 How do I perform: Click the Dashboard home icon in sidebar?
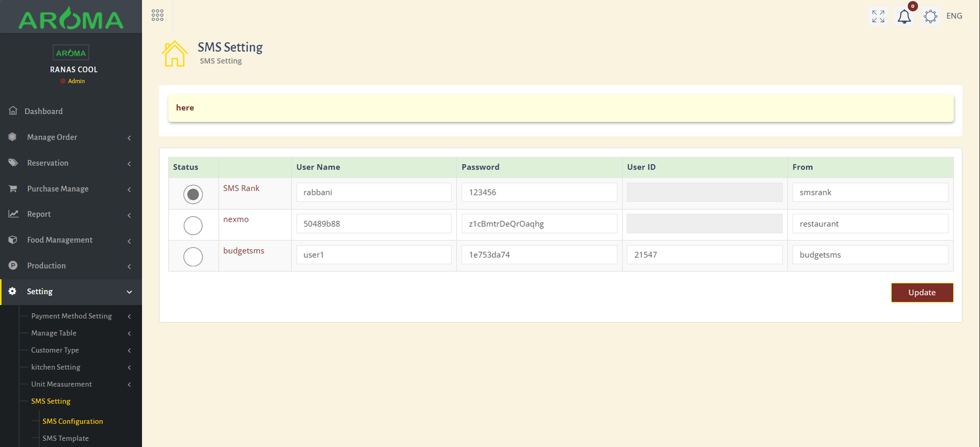(x=13, y=111)
